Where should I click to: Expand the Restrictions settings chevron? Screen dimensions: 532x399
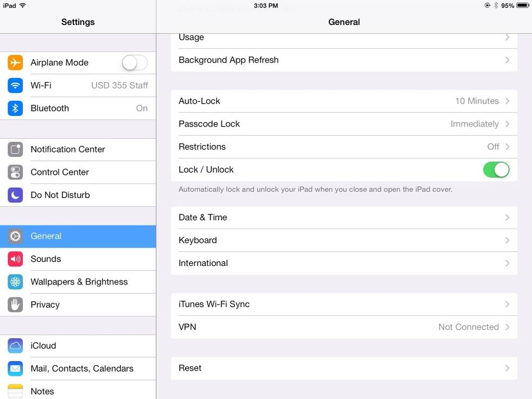coord(507,147)
